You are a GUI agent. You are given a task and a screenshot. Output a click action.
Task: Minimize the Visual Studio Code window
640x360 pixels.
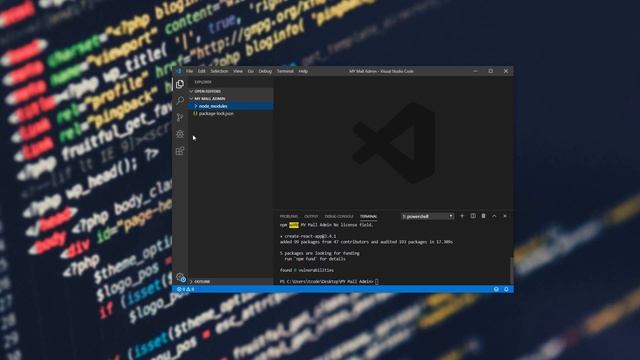[476, 71]
